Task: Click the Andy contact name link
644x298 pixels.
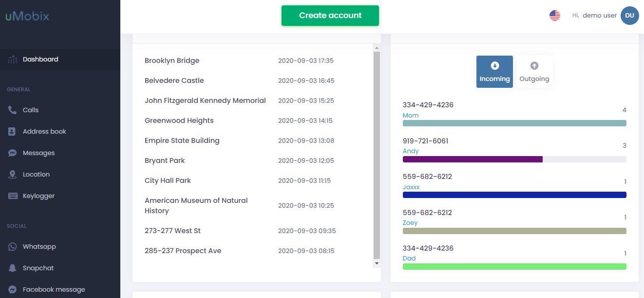Action: coord(411,151)
